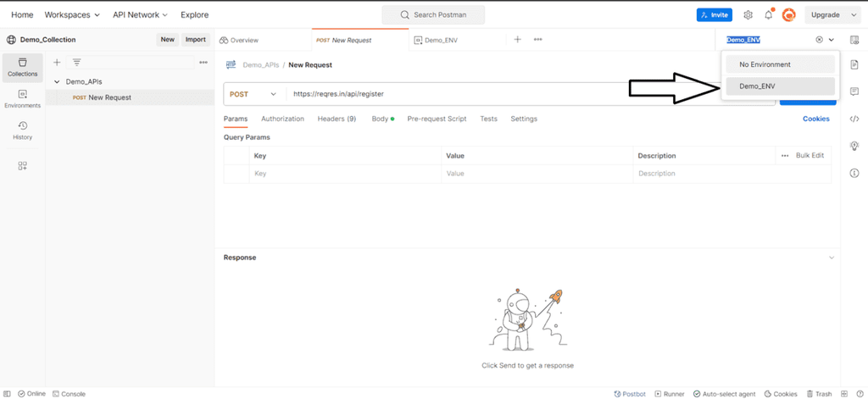The image size is (868, 399).
Task: Collapse the Response panel chevron
Action: tap(831, 258)
